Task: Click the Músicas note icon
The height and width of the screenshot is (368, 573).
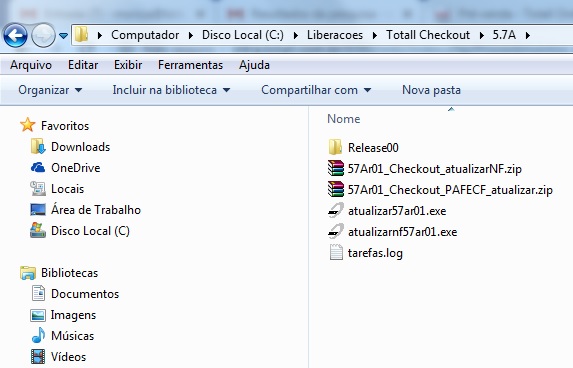Action: click(38, 335)
